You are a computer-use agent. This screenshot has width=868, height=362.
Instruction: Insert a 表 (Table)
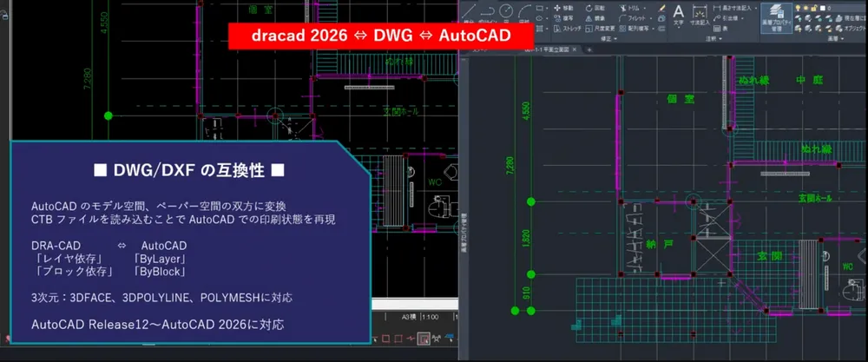click(x=720, y=29)
